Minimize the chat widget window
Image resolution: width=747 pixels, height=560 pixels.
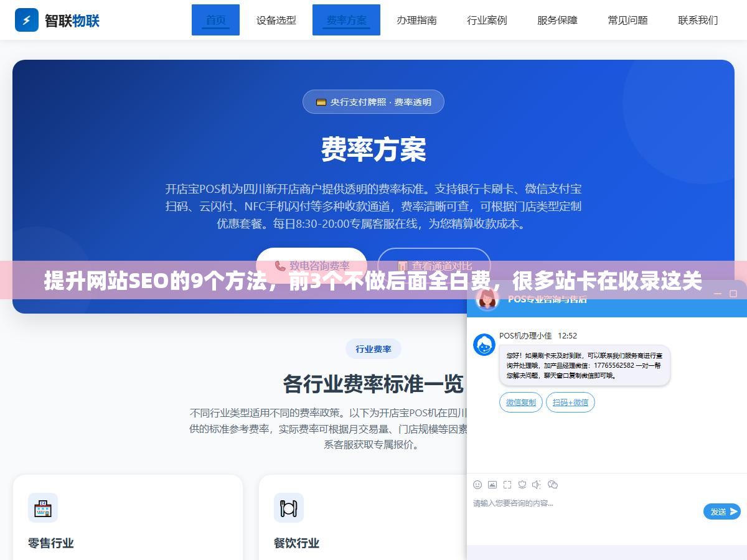click(x=718, y=293)
